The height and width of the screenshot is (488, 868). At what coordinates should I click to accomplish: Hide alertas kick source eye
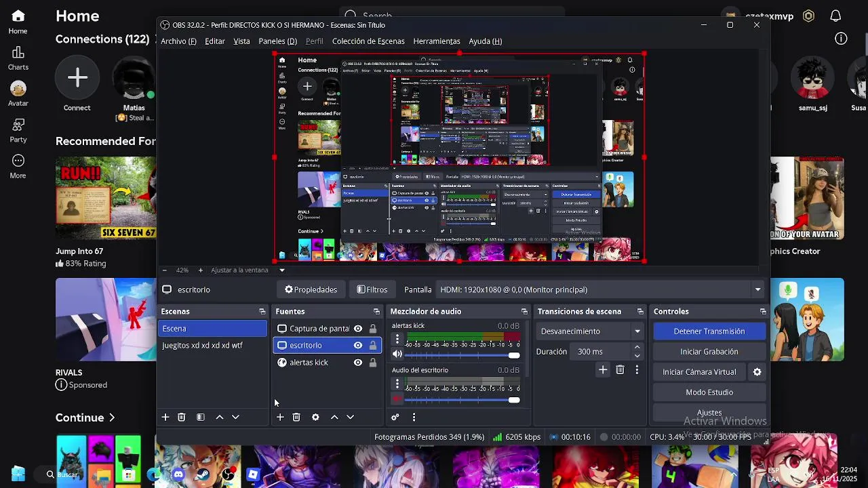click(358, 363)
